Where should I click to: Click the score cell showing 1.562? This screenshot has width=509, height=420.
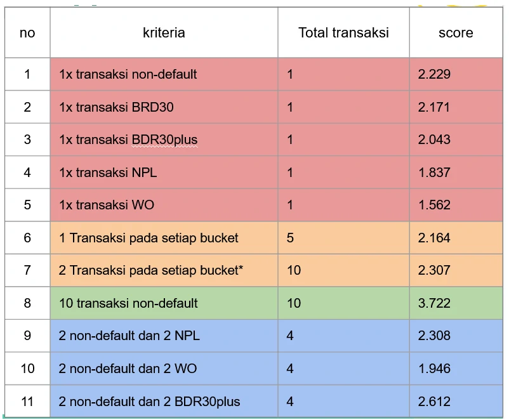(434, 205)
